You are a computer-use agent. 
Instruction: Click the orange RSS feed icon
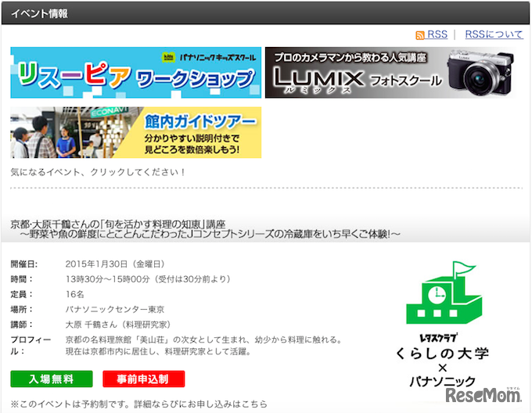pyautogui.click(x=419, y=35)
